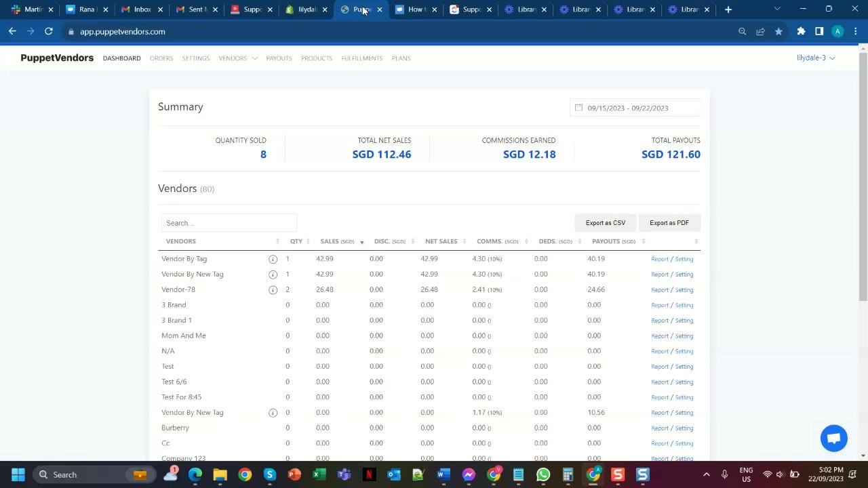Open the support chat bubble
This screenshot has height=488, width=868.
(x=833, y=438)
